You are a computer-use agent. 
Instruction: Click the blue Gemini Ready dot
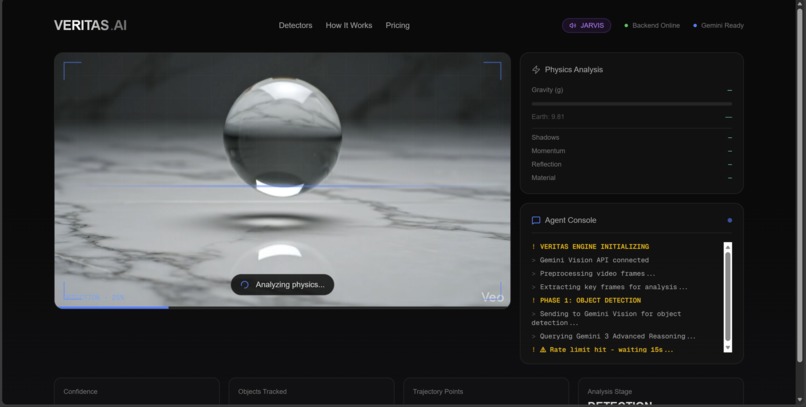pos(695,25)
